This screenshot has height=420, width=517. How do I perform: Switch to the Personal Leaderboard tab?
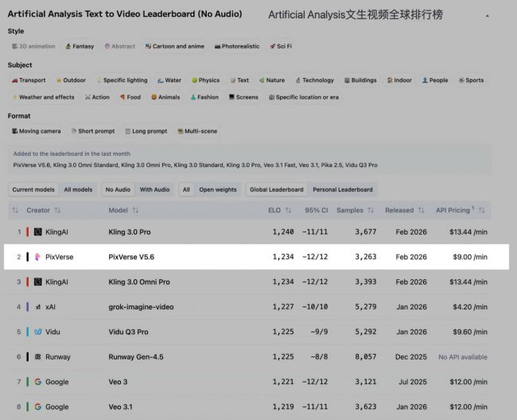click(x=341, y=189)
